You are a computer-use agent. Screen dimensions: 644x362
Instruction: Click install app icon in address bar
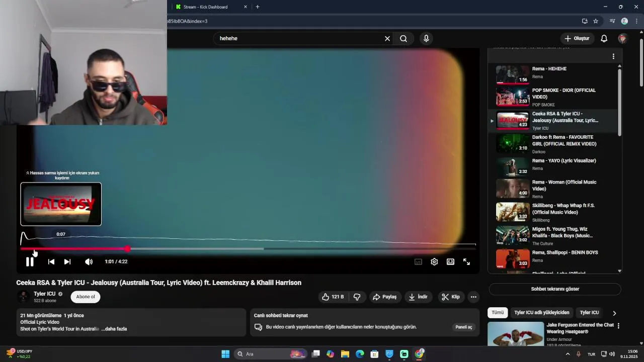585,21
